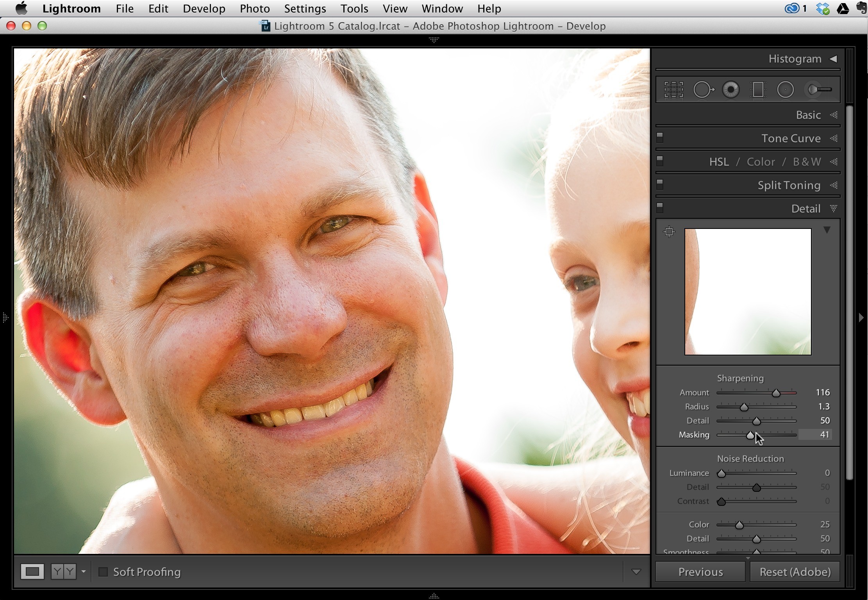Viewport: 868px width, 600px height.
Task: Open the Apple menu
Action: click(21, 8)
